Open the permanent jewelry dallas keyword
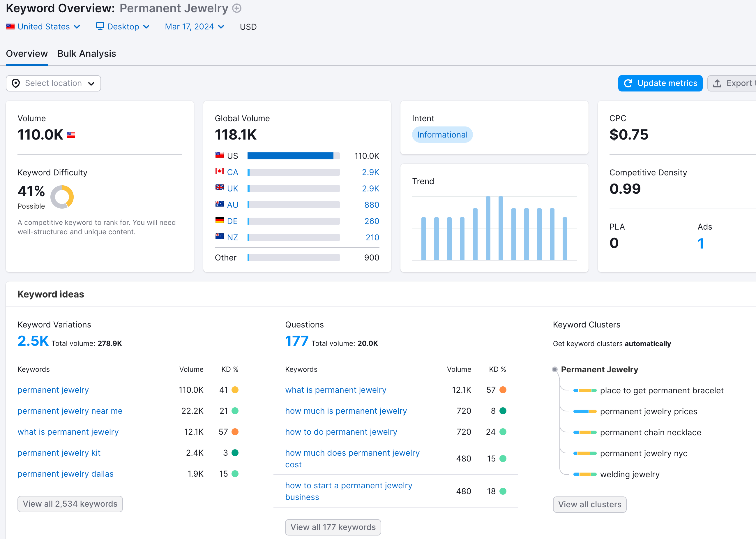Image resolution: width=756 pixels, height=539 pixels. point(65,474)
